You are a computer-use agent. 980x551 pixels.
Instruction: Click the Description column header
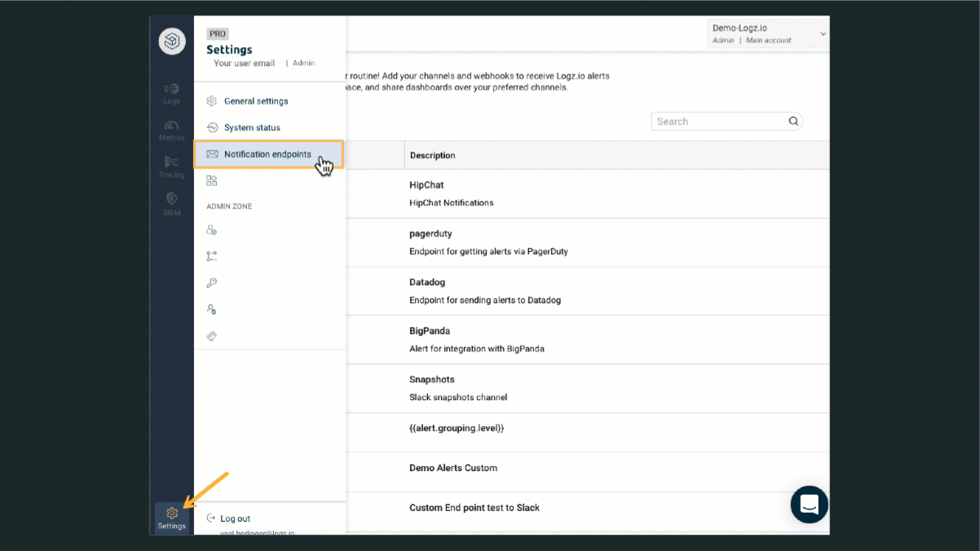pyautogui.click(x=433, y=156)
